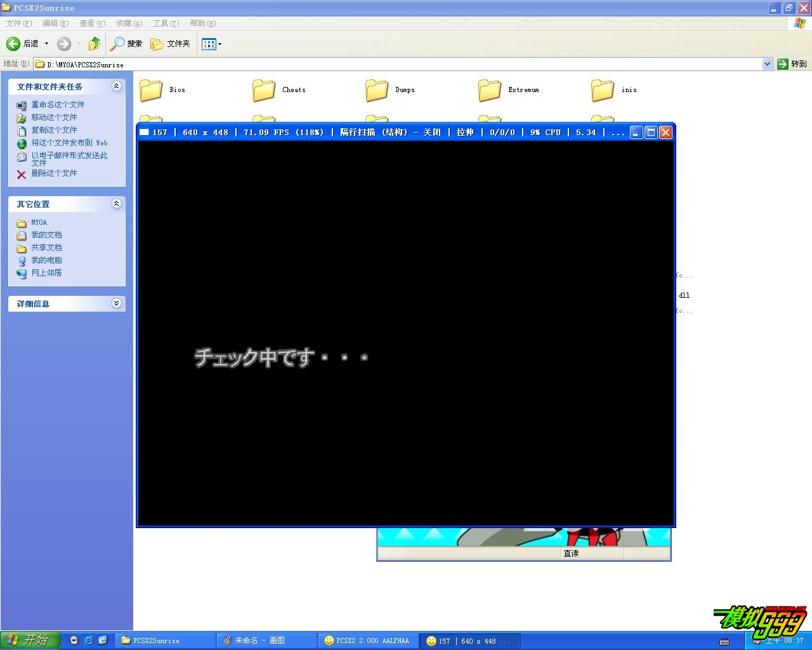The height and width of the screenshot is (650, 812).
Task: Open the Back button history dropdown arrow
Action: point(46,44)
